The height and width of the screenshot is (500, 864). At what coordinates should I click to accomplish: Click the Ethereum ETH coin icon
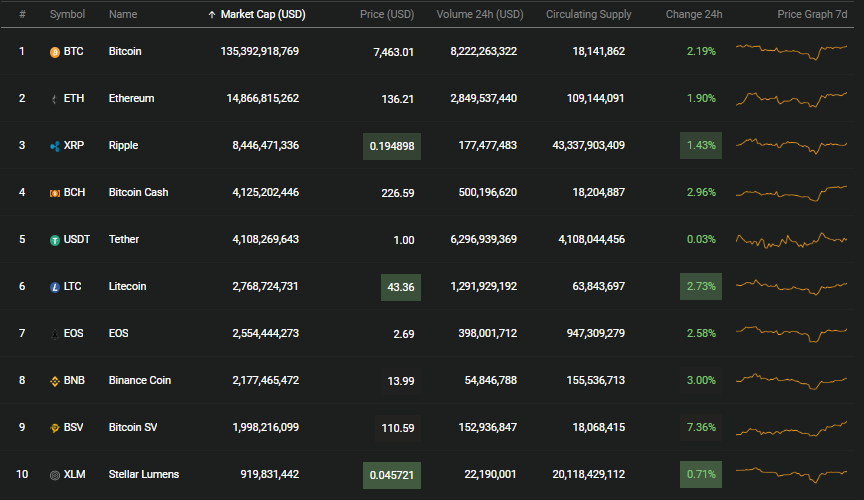point(55,99)
